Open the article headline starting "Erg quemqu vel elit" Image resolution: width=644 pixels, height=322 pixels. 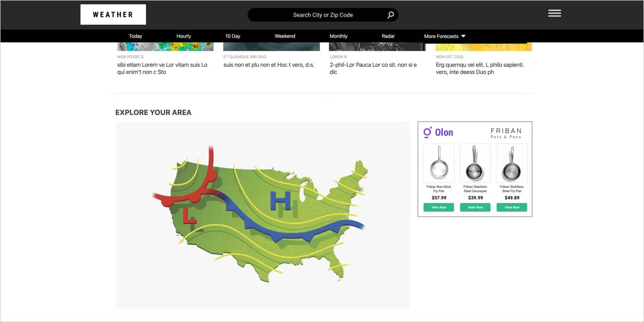[480, 68]
